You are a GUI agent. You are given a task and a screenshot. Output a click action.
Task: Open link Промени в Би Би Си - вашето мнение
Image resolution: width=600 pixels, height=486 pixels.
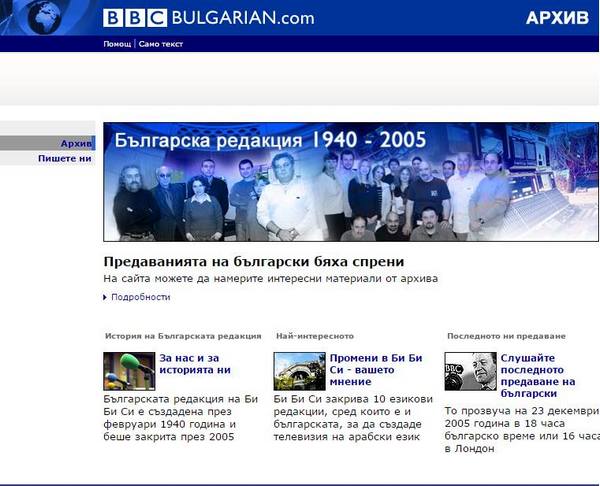[x=376, y=370]
